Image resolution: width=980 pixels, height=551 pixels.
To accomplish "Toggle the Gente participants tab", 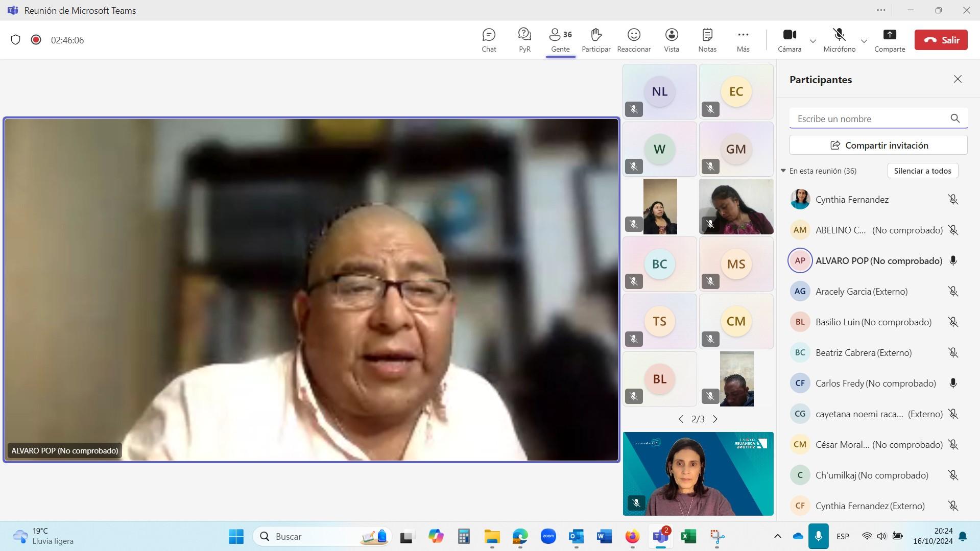I will (560, 40).
